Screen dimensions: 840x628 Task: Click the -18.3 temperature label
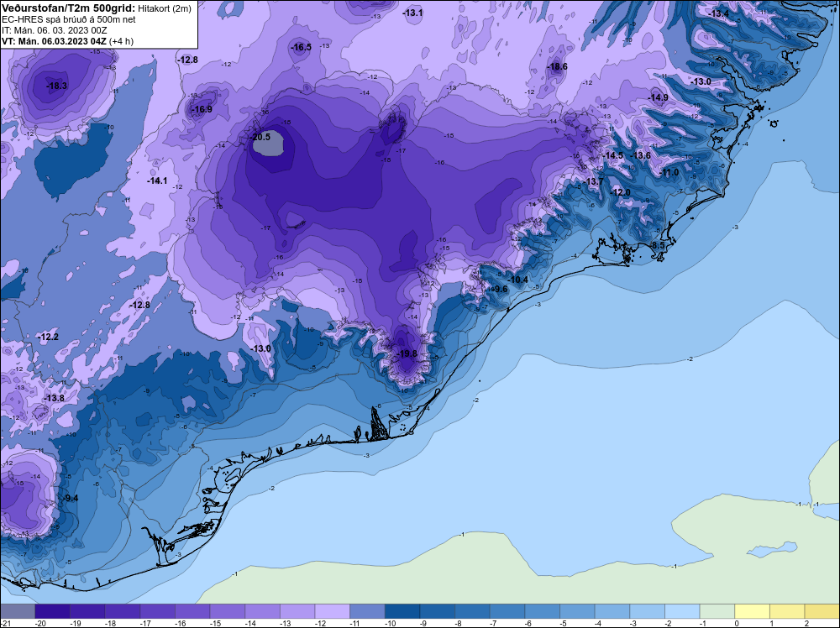[x=57, y=86]
